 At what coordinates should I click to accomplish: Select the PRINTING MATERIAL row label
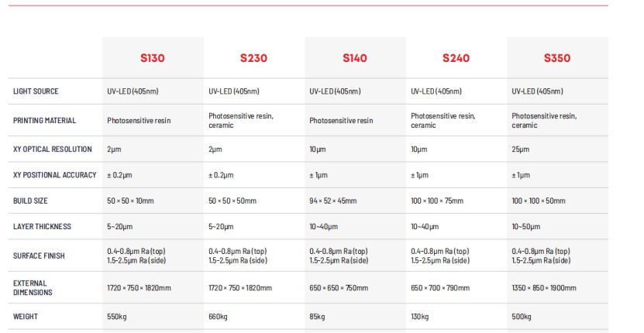coord(44,120)
